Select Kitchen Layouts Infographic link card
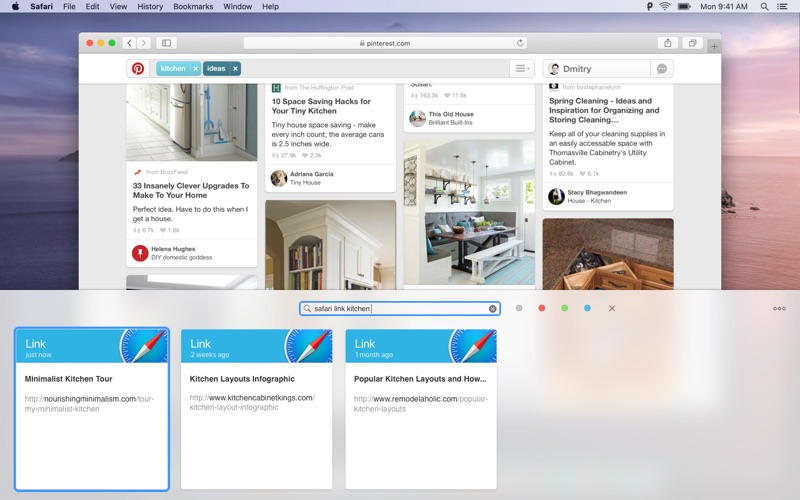This screenshot has width=800, height=500. click(x=257, y=409)
